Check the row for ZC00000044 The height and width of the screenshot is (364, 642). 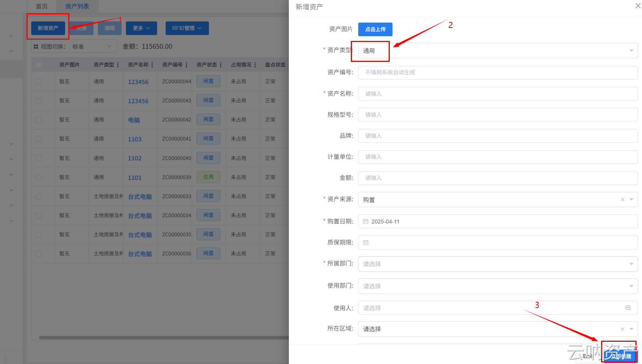39,81
